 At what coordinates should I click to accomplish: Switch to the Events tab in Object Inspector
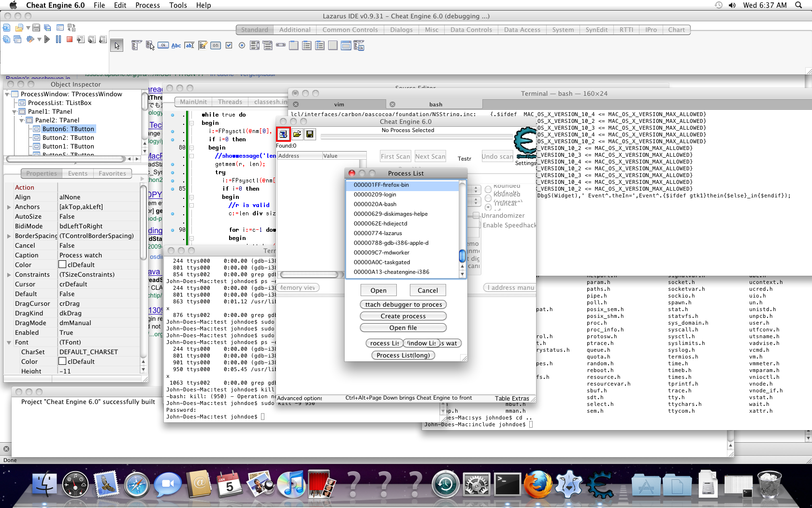click(78, 174)
